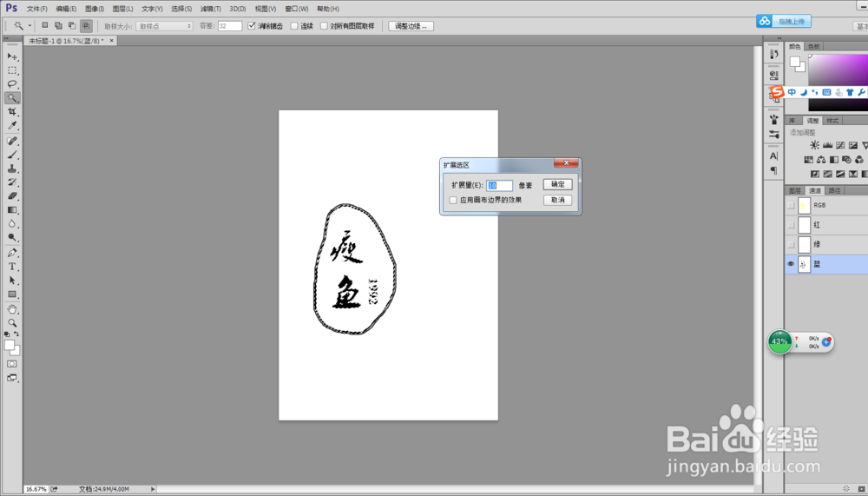Screen dimensions: 868x496
Task: Switch to the Paths (路径) tab
Action: (x=835, y=190)
